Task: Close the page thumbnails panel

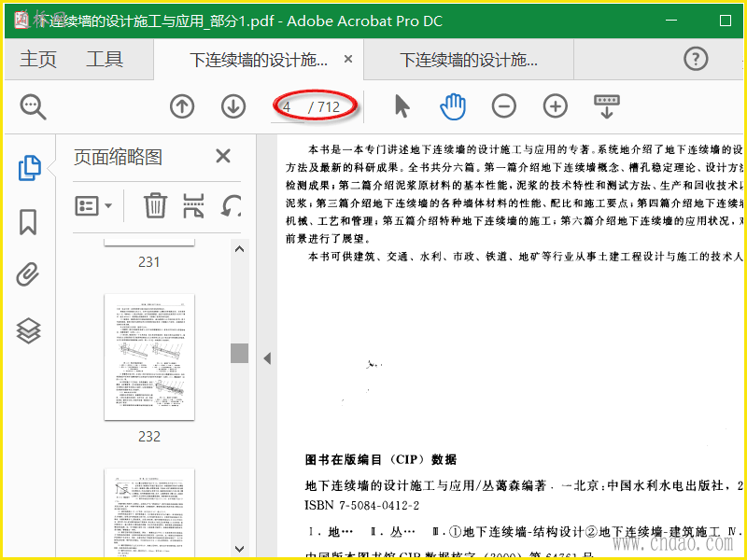Action: pyautogui.click(x=223, y=156)
